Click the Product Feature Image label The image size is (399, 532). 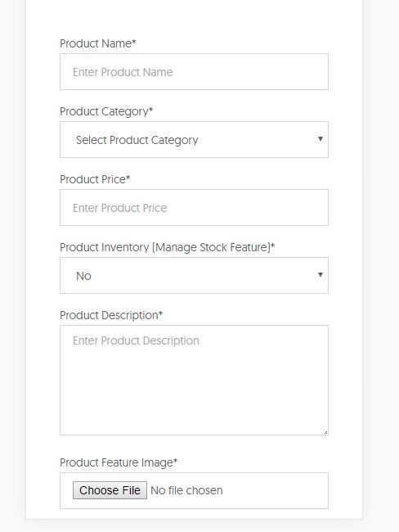click(x=119, y=462)
